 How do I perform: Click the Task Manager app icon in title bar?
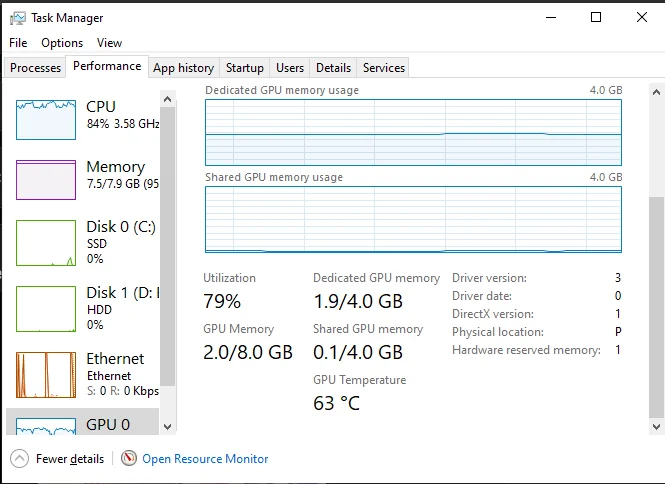[18, 18]
